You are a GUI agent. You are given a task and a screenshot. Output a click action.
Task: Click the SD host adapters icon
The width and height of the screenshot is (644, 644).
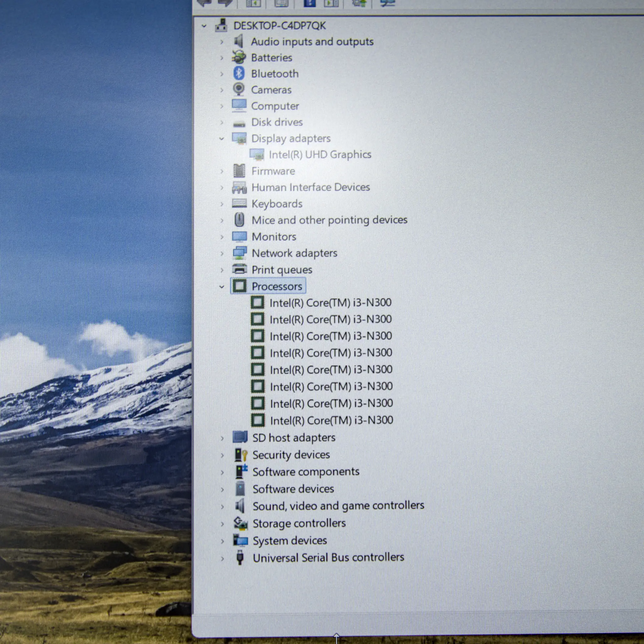[x=240, y=437]
